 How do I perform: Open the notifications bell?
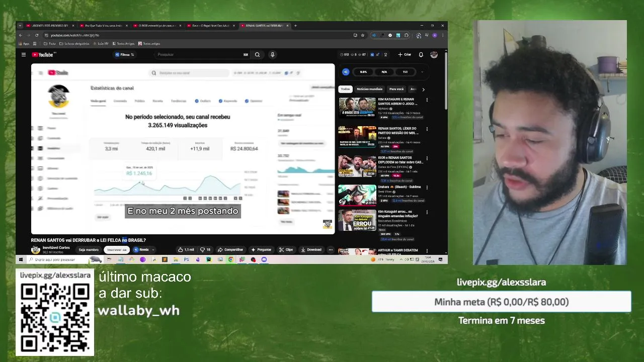pos(421,54)
